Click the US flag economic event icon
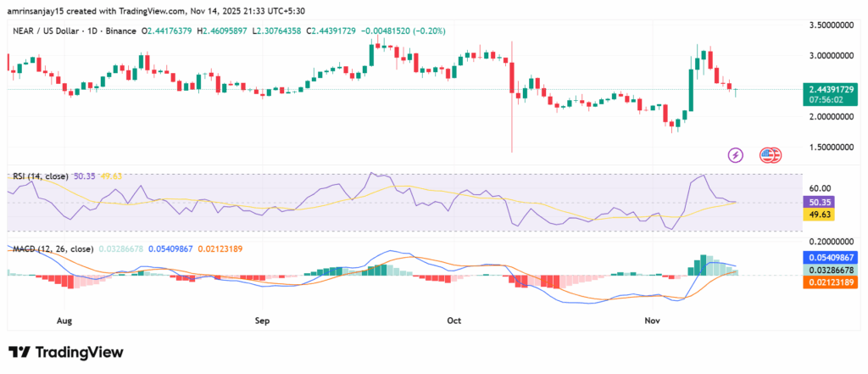868x374 pixels. [770, 154]
